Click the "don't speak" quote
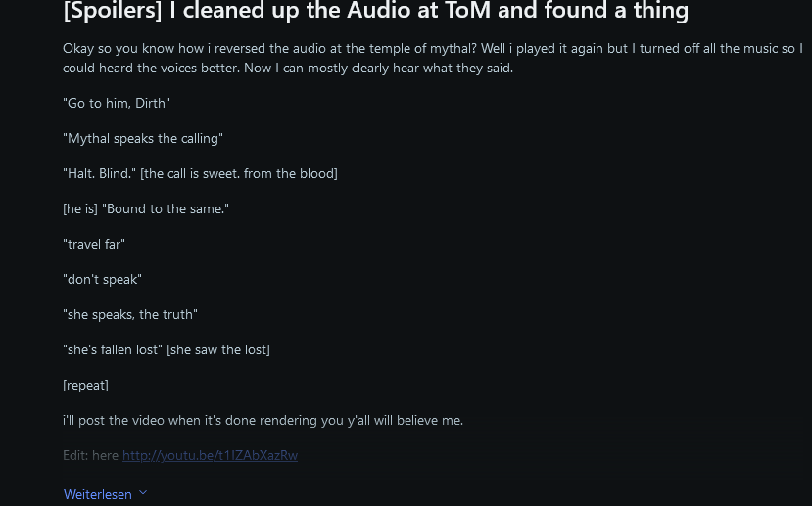The width and height of the screenshot is (812, 506). (x=102, y=279)
